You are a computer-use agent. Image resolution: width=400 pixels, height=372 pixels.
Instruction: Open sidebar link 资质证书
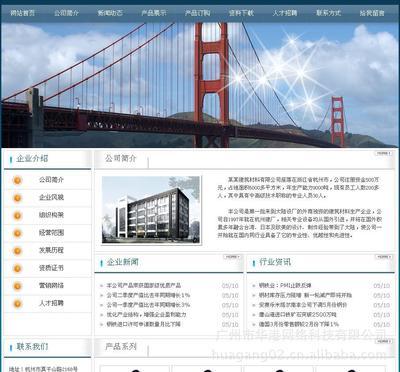51,268
